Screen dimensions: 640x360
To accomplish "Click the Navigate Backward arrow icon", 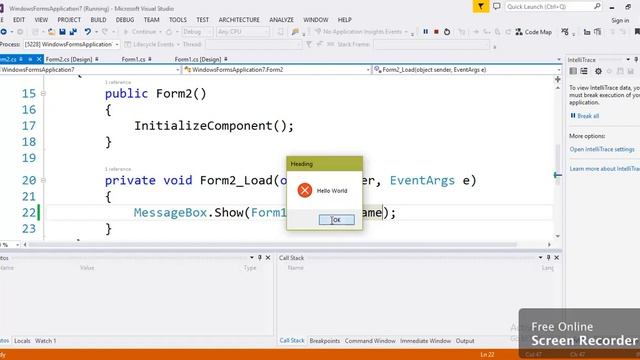I will [4, 32].
